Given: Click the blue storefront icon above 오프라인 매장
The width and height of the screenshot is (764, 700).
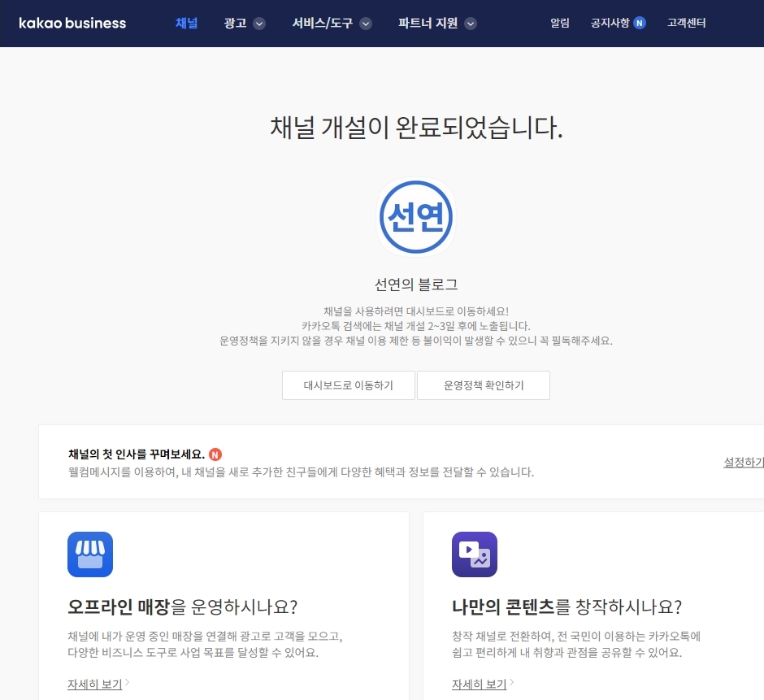Looking at the screenshot, I should (x=89, y=554).
